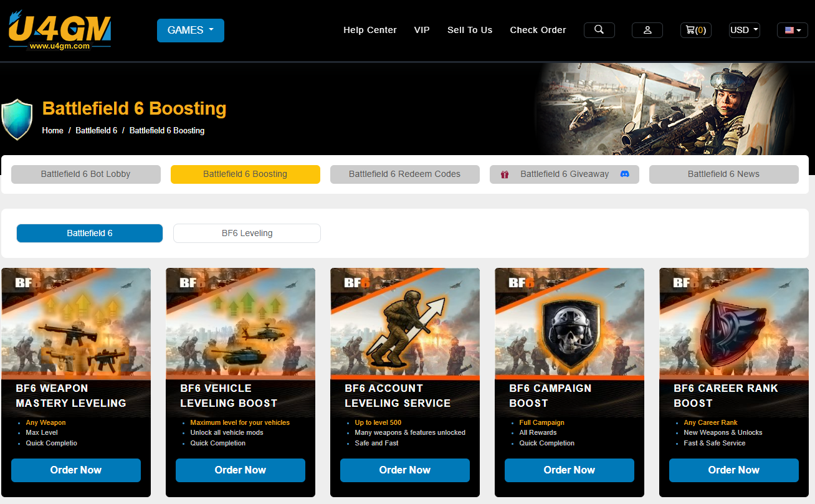Select the BF6 Leveling filter

[247, 233]
